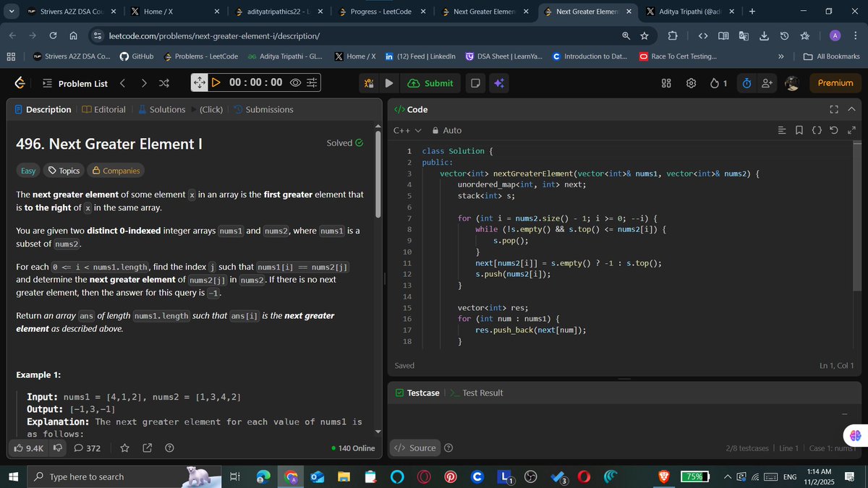
Task: Open the sticky notes panel
Action: click(474, 82)
